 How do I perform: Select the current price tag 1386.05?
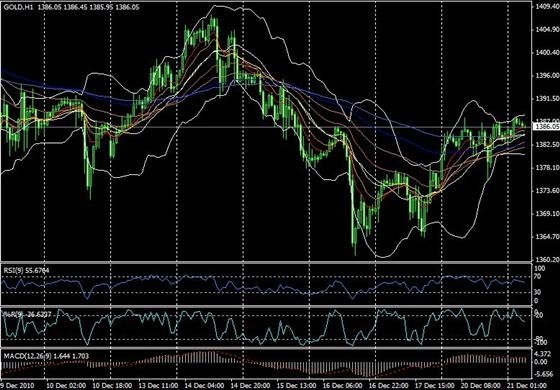[547, 126]
